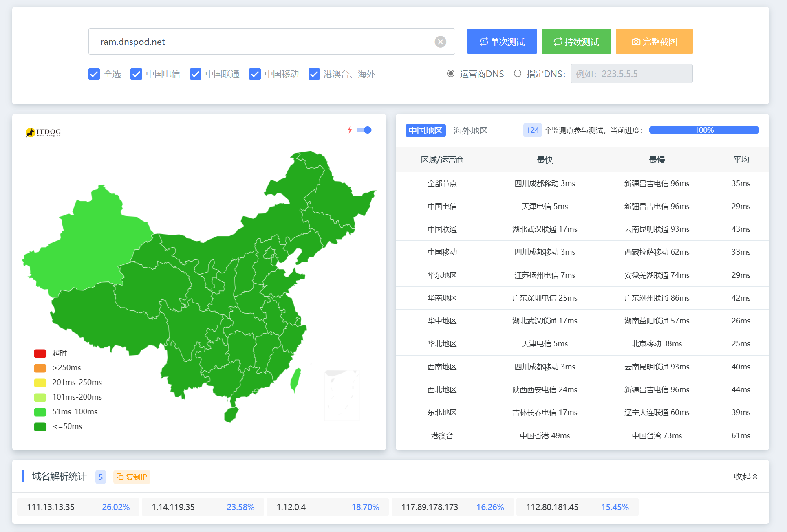787x532 pixels.
Task: Click the 港澳台 row label
Action: click(x=442, y=435)
